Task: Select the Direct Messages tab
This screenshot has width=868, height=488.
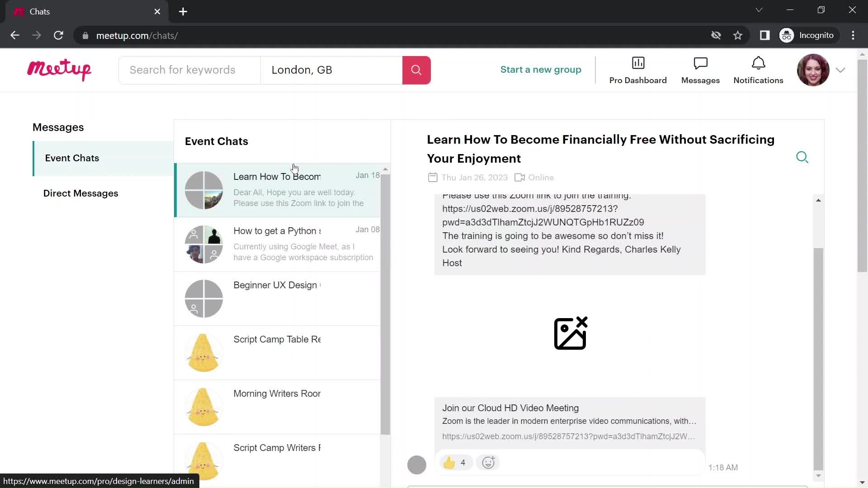Action: [80, 193]
